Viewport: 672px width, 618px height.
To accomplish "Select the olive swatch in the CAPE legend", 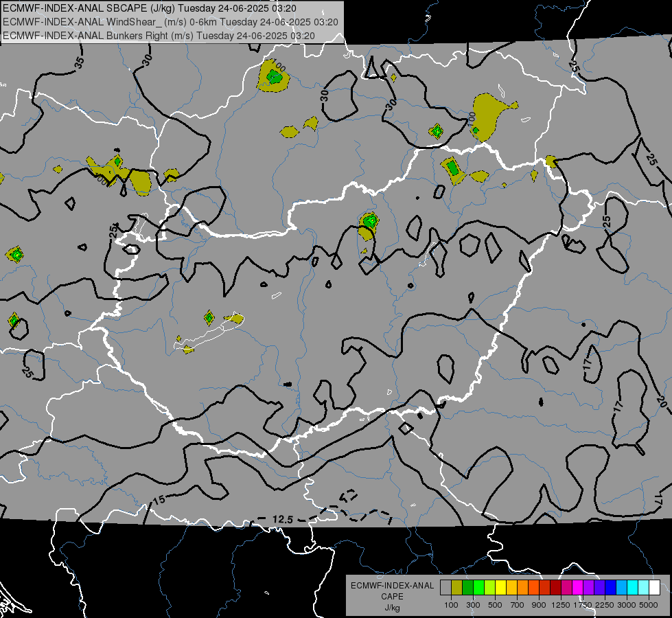I will coord(457,588).
